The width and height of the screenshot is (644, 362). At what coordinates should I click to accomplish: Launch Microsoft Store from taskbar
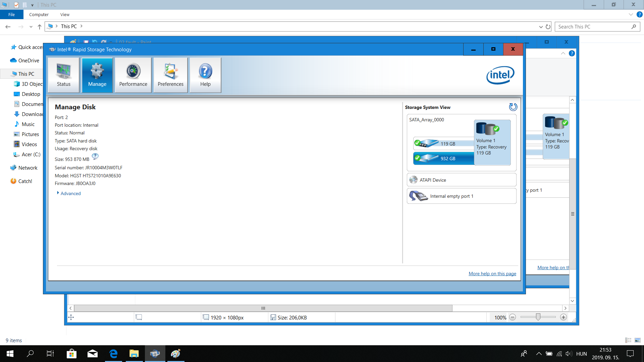[x=71, y=354]
